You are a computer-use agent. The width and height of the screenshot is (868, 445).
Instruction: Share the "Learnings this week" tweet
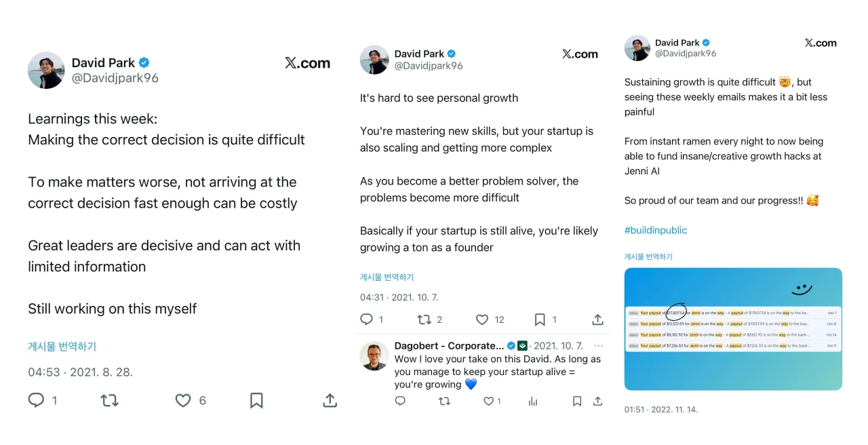pos(330,400)
